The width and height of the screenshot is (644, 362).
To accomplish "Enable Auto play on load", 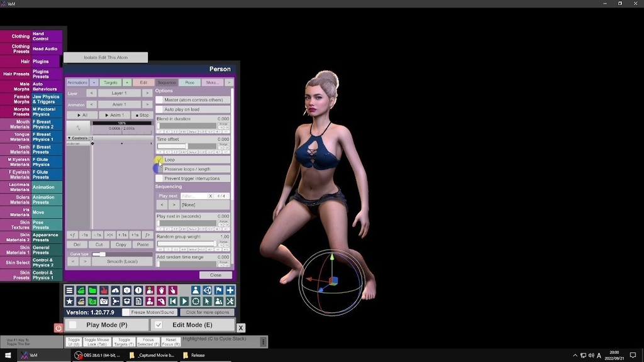I will point(160,109).
